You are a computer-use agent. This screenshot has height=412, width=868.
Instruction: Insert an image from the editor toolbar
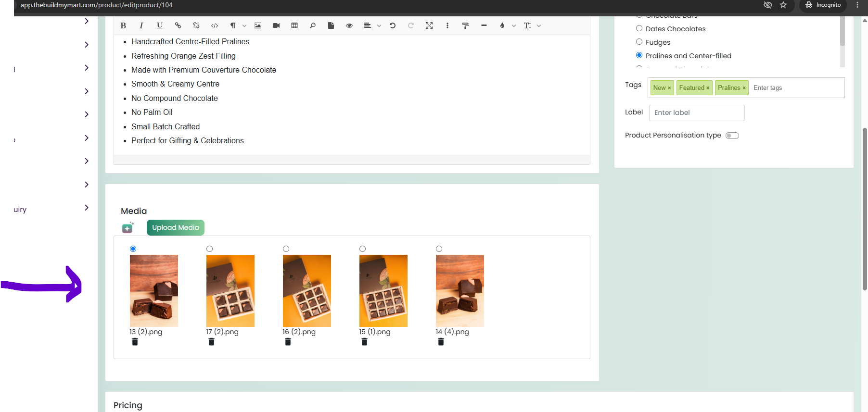point(258,25)
